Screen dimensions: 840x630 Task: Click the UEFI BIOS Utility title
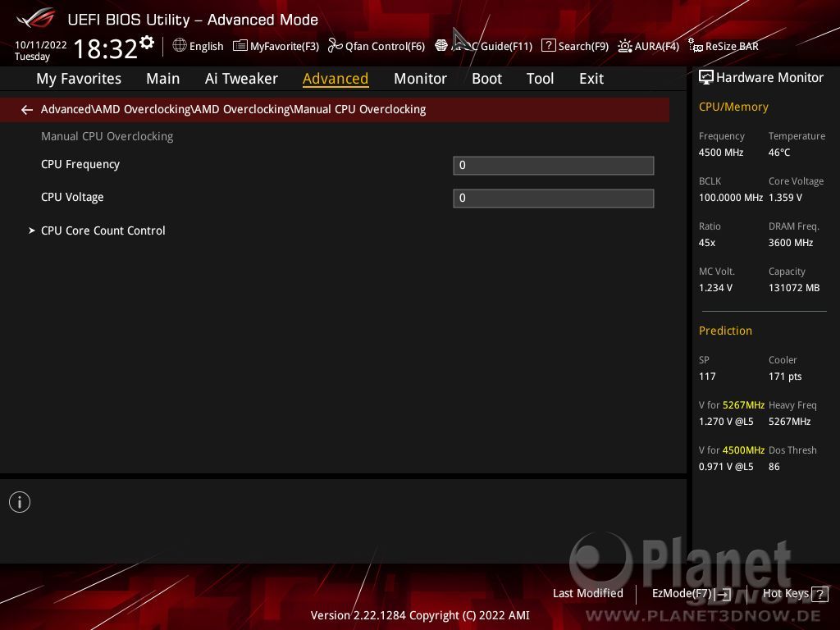pos(193,20)
